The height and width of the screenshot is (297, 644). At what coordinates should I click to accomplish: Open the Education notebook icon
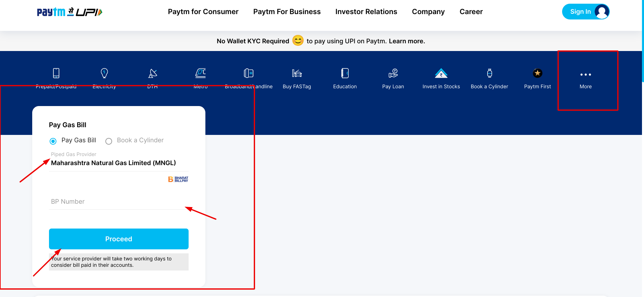345,73
